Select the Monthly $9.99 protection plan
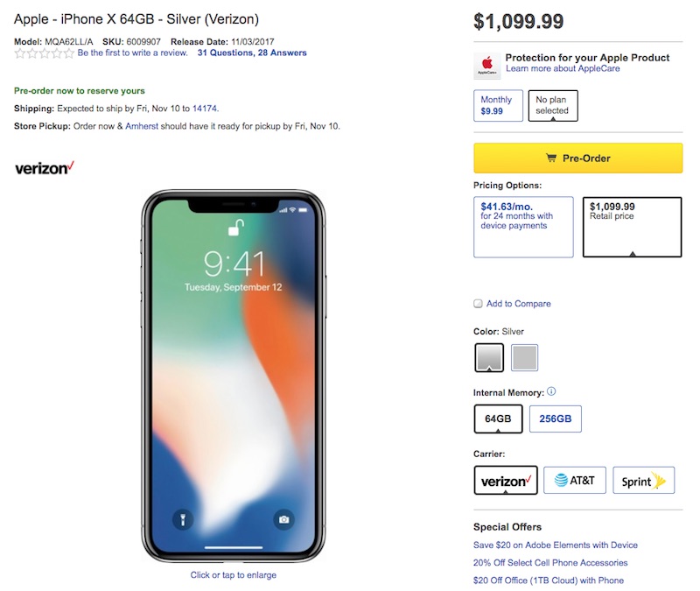Image resolution: width=700 pixels, height=591 pixels. [498, 106]
